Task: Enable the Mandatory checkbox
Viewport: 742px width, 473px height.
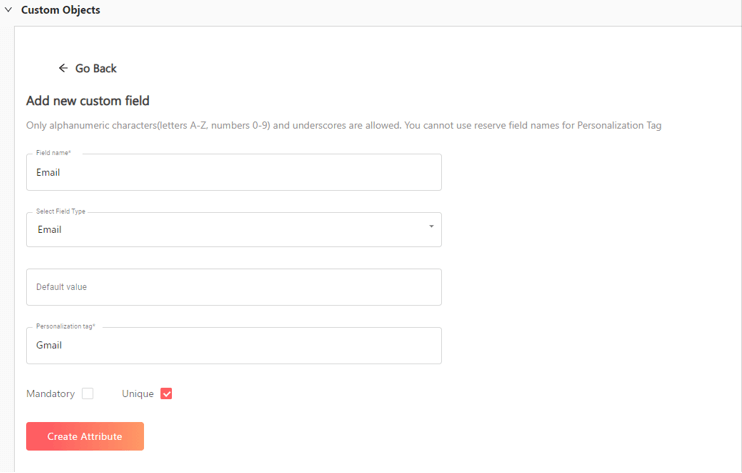Action: coord(88,394)
